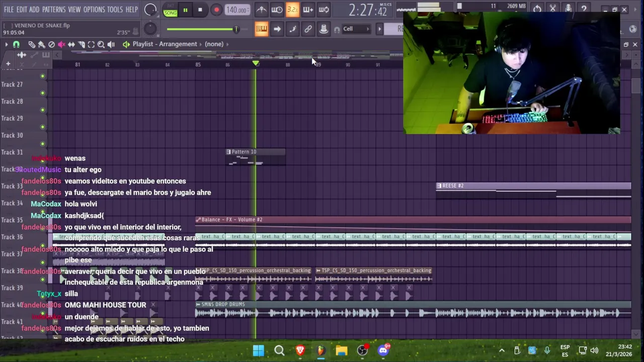The width and height of the screenshot is (644, 362).
Task: Click the master volume knob
Action: (150, 10)
